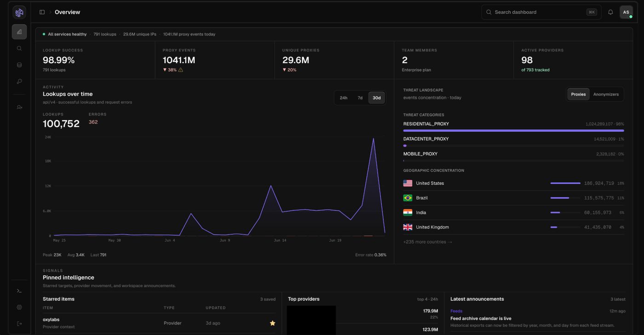The height and width of the screenshot is (335, 644).
Task: Open the database stack sidebar icon
Action: tap(19, 65)
